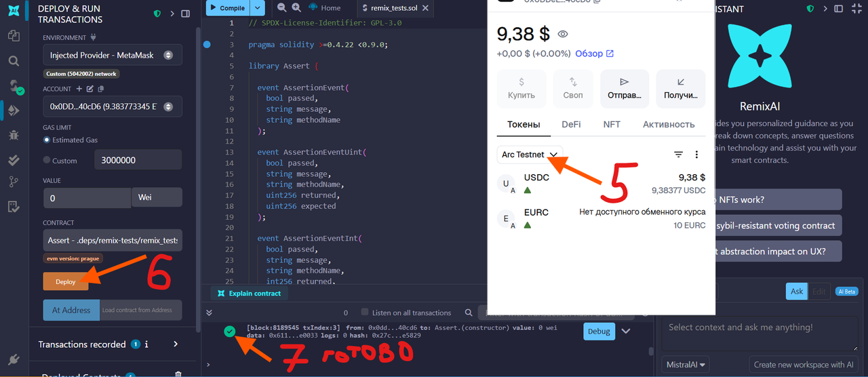Open the MistralAI model dropdown
Image resolution: width=868 pixels, height=377 pixels.
click(x=686, y=364)
